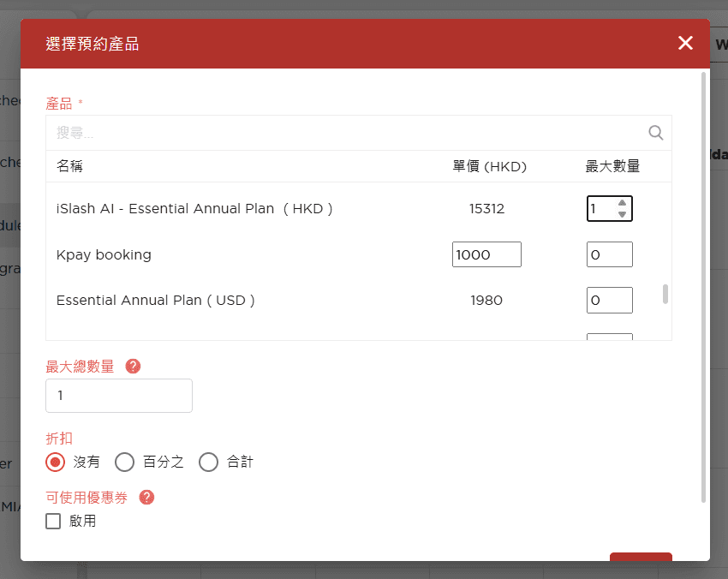Open help icon beside 最大總數量
728x579 pixels.
coord(133,367)
